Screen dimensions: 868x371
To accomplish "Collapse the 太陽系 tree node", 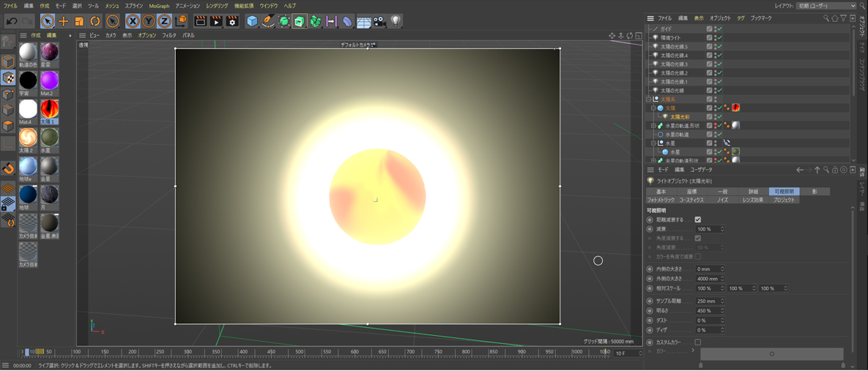I will pyautogui.click(x=649, y=100).
